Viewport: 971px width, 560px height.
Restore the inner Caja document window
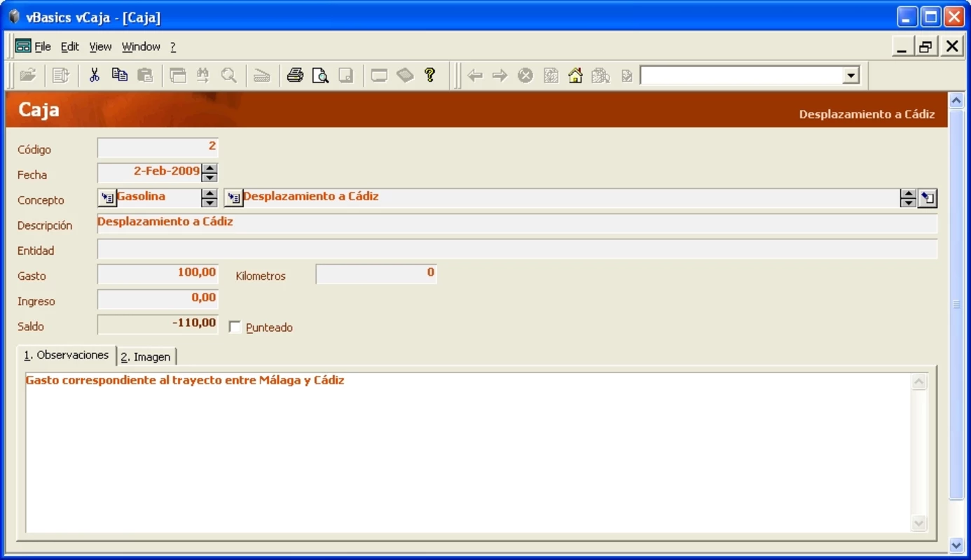click(x=926, y=47)
